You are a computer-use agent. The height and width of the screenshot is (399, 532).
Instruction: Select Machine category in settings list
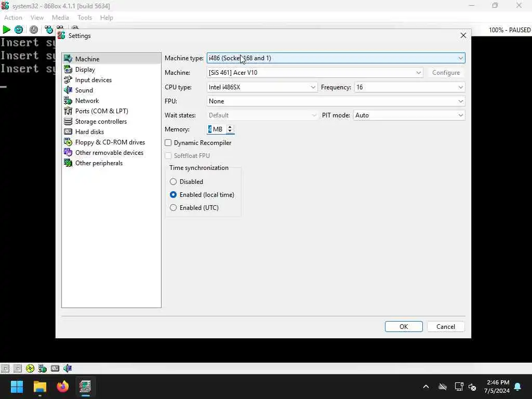click(111, 59)
